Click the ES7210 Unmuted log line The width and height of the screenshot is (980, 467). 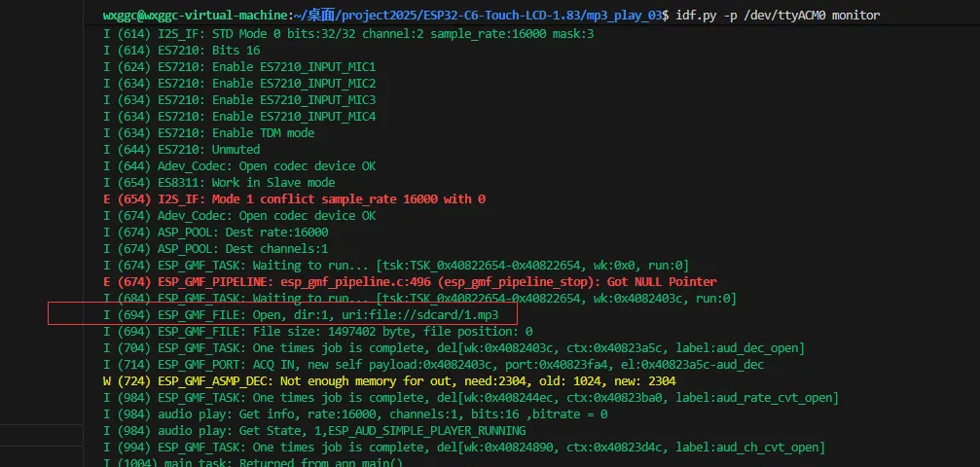(181, 149)
